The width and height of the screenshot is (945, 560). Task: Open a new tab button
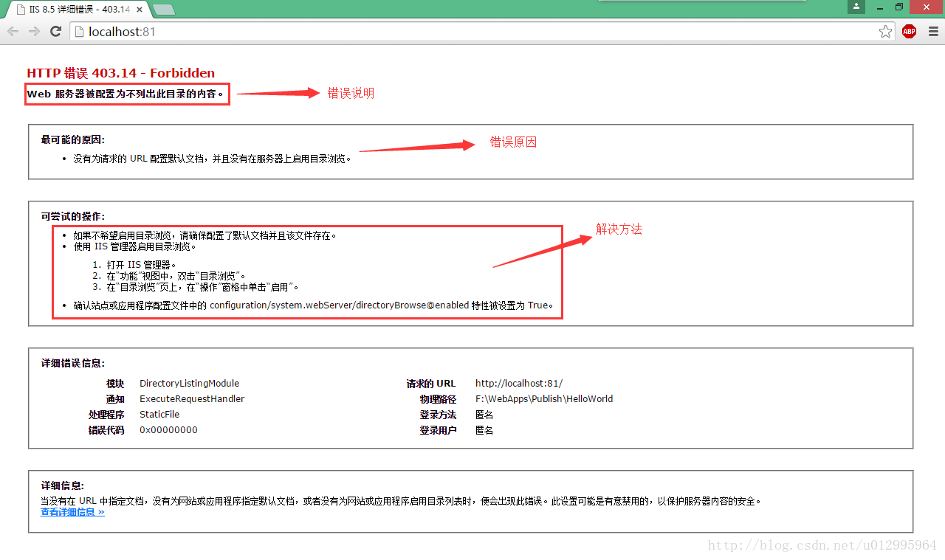click(x=163, y=10)
